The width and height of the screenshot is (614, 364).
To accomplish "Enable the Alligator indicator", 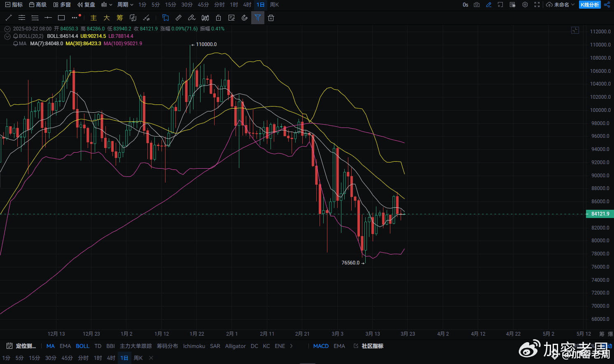I will click(235, 346).
